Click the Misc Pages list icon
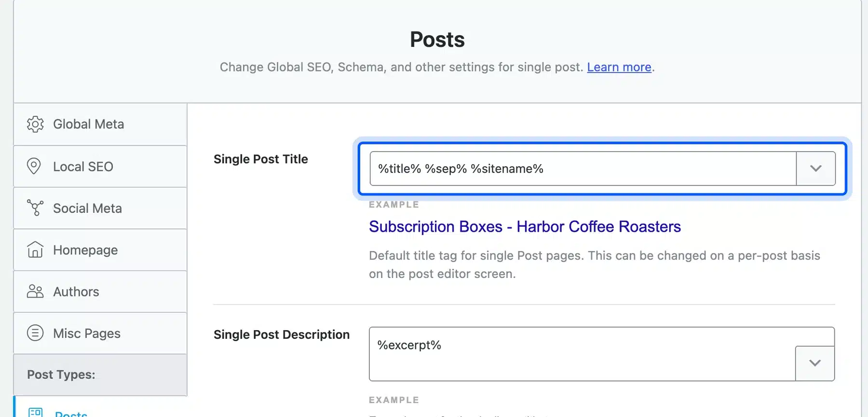The width and height of the screenshot is (868, 417). 35,333
